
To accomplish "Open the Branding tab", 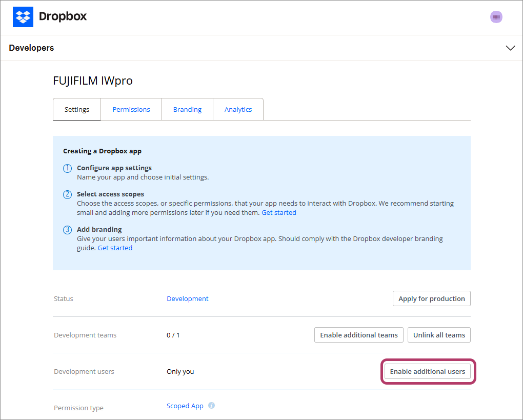I will (x=187, y=109).
